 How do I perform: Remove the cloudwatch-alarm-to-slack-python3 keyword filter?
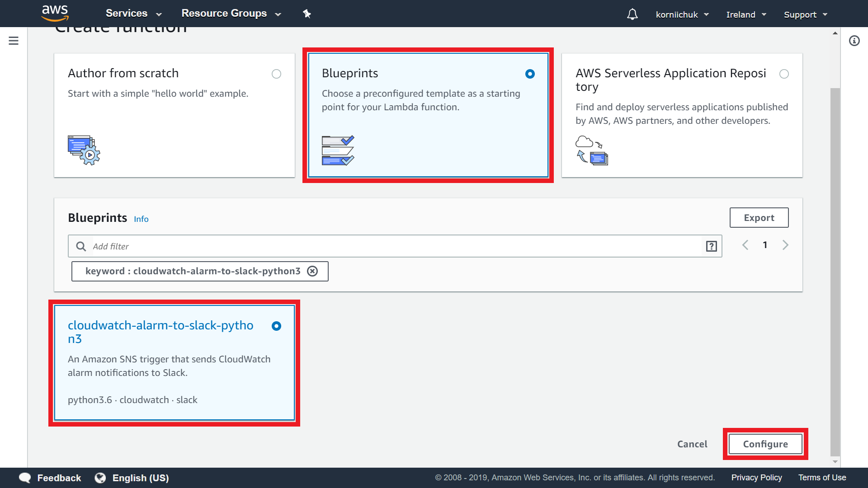[x=312, y=271]
